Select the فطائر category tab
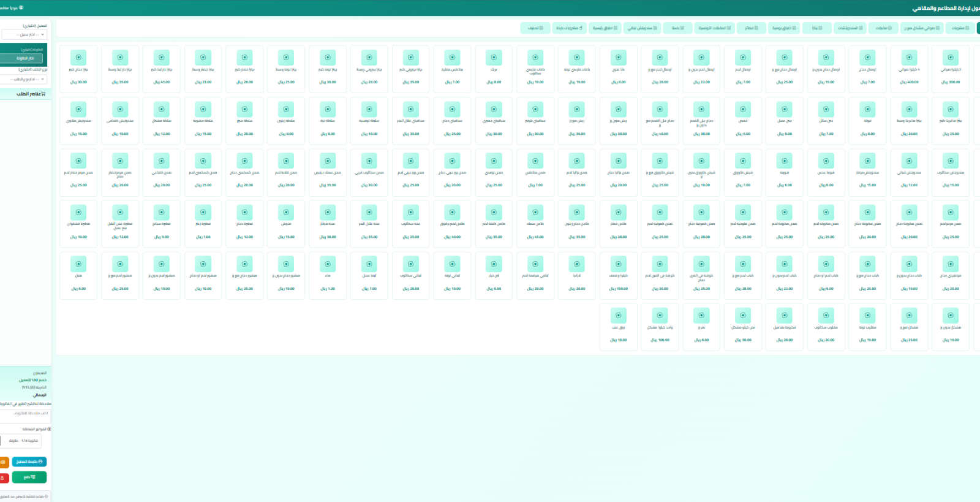 tap(751, 28)
